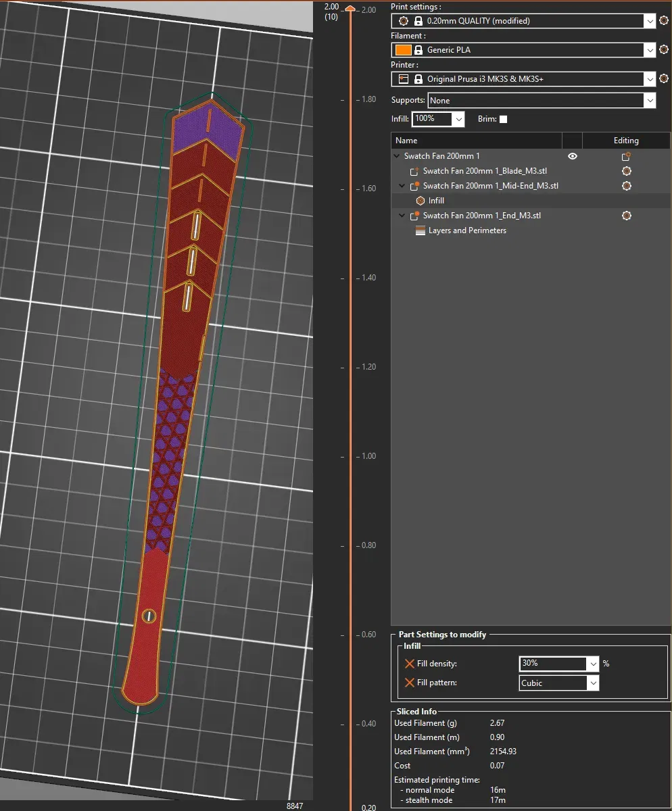Click the Used Filament (g) value 2.67
The height and width of the screenshot is (811, 672).
[496, 723]
